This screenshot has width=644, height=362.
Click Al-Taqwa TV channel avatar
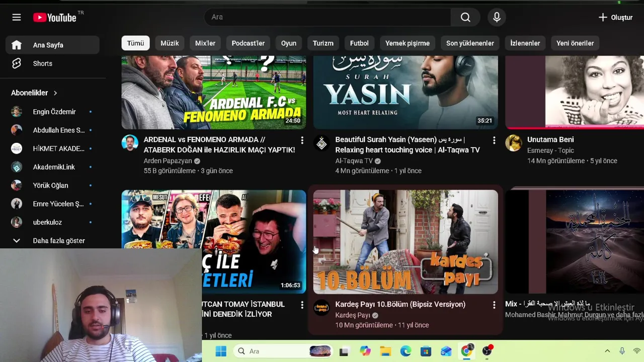(x=321, y=143)
